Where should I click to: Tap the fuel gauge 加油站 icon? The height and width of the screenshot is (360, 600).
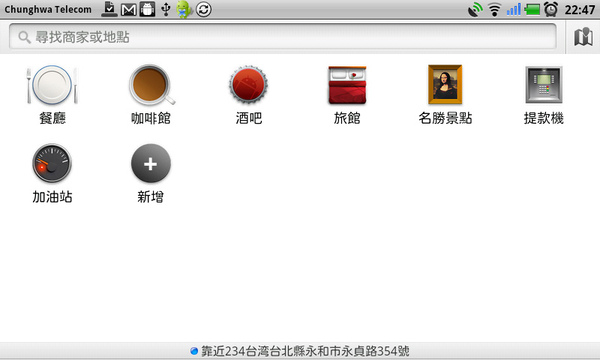coord(52,163)
